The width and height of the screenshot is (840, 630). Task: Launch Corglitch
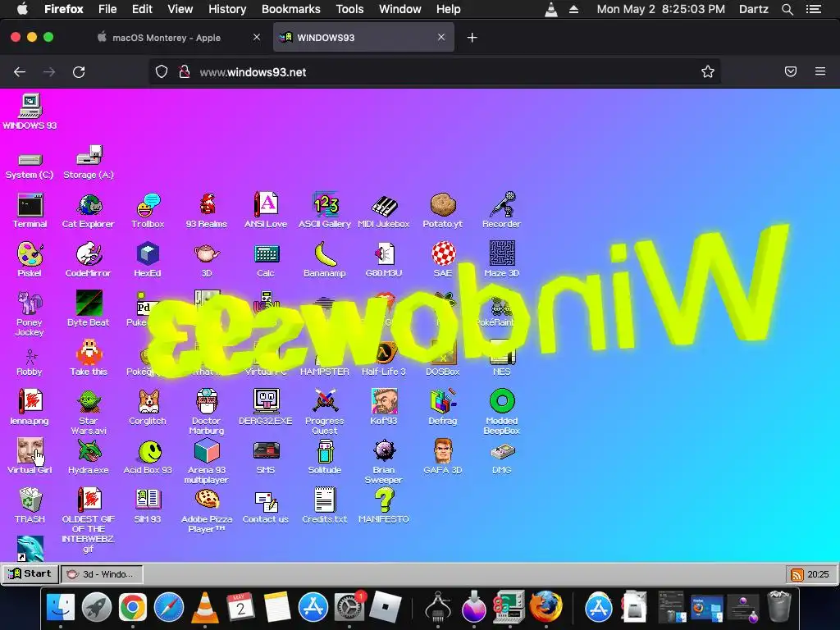pyautogui.click(x=148, y=402)
